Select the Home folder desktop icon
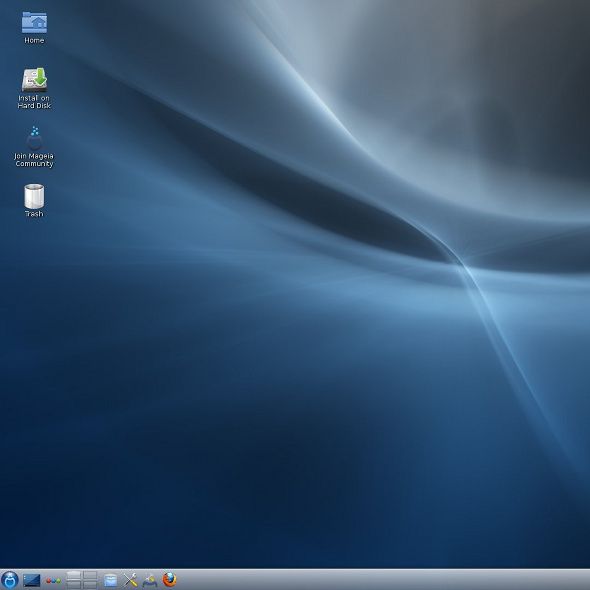The height and width of the screenshot is (590, 590). [34, 22]
